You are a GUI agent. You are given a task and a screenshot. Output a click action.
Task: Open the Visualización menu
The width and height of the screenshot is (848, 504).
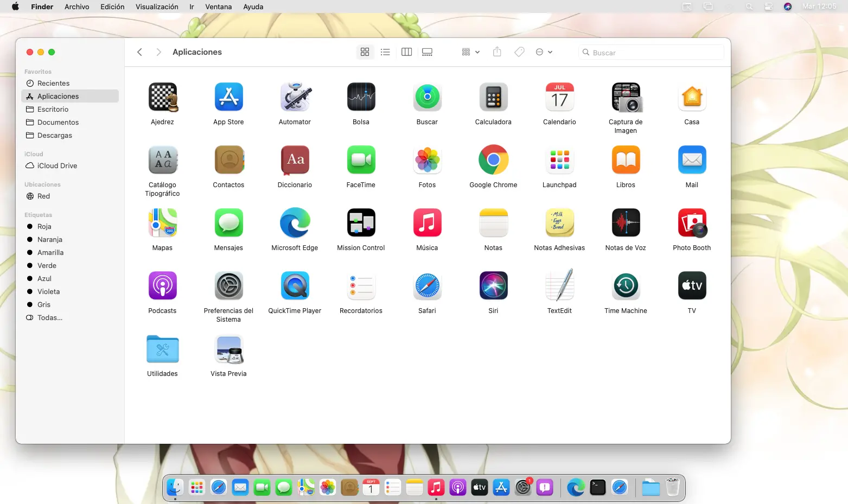pyautogui.click(x=157, y=7)
